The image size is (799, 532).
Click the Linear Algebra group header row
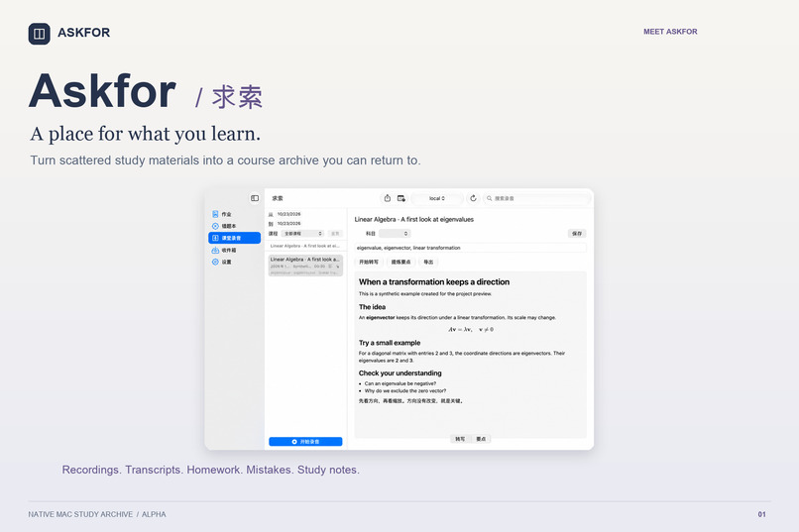click(305, 246)
